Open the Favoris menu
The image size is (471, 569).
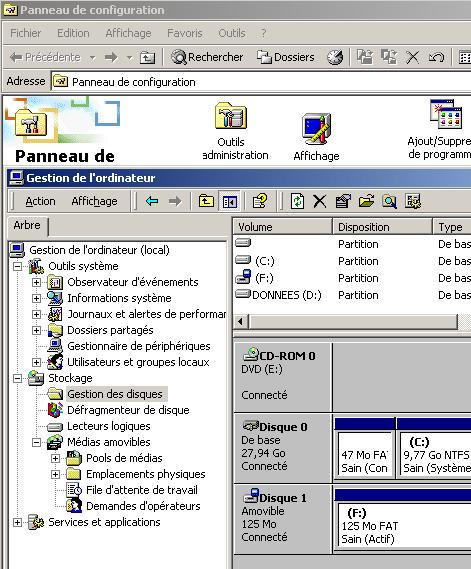pyautogui.click(x=185, y=33)
